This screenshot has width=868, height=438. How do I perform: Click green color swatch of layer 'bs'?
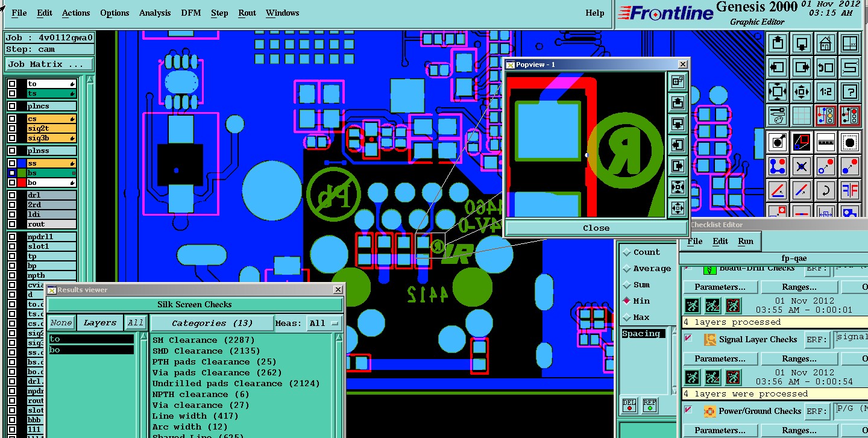pyautogui.click(x=22, y=173)
